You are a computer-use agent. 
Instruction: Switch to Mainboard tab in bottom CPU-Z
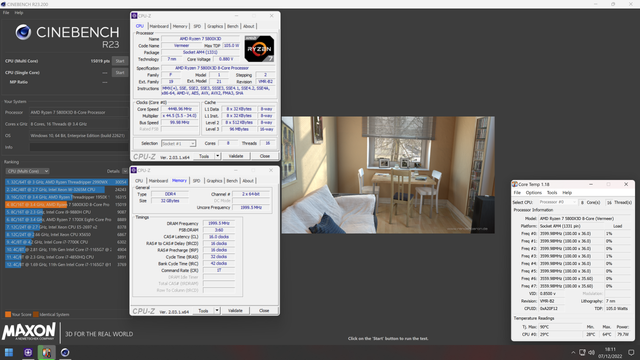tap(158, 181)
